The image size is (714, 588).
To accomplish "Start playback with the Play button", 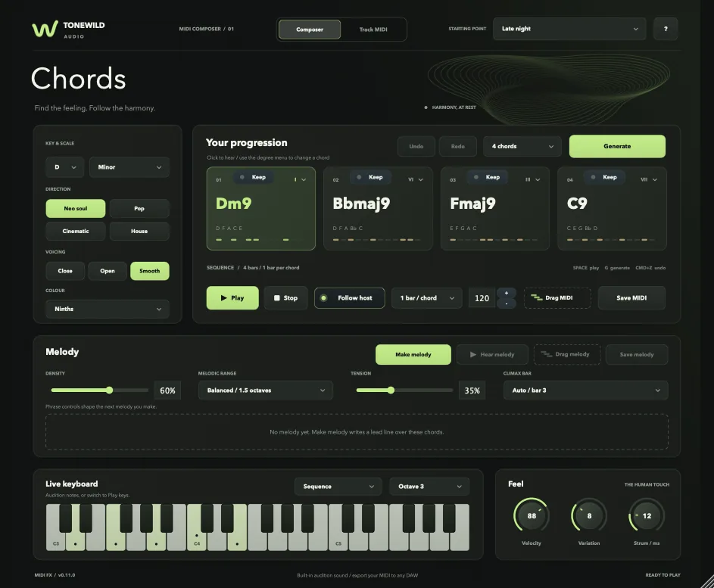I will 232,297.
